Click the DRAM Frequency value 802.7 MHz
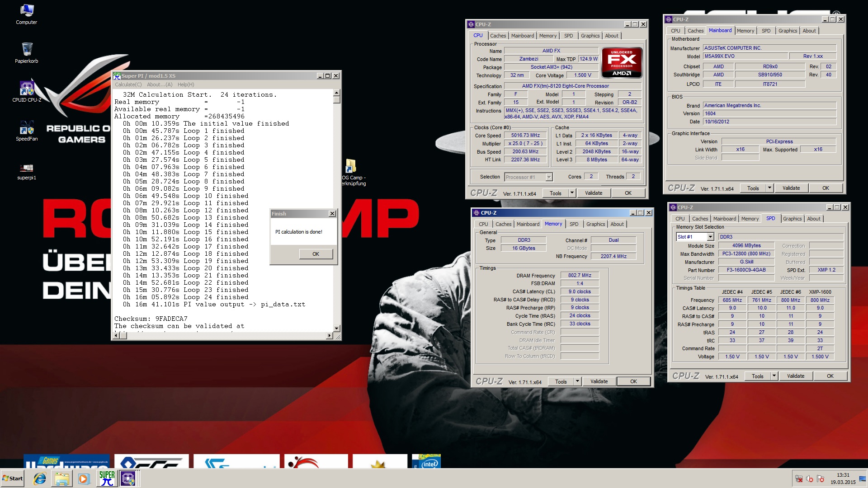This screenshot has width=868, height=488. 580,275
